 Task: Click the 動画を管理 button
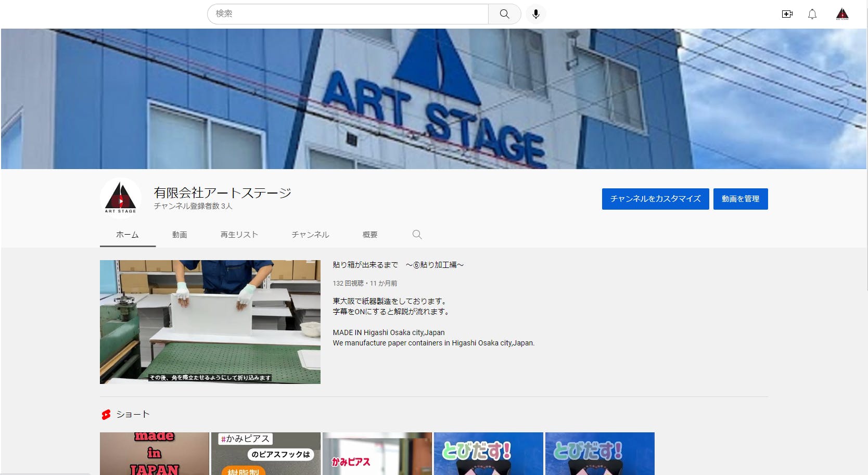[740, 199]
